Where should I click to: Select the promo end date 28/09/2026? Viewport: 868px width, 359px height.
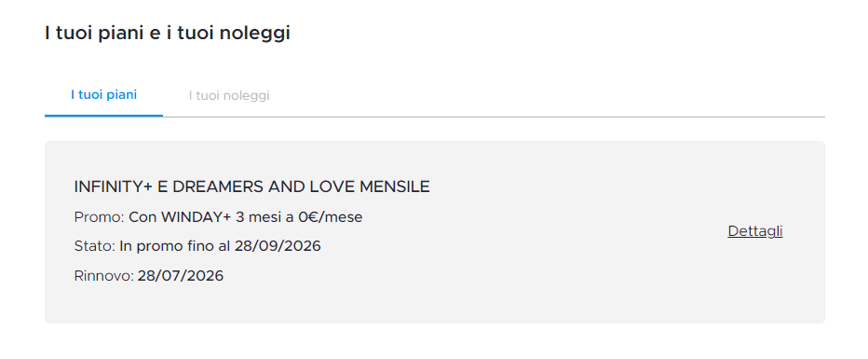click(x=278, y=246)
